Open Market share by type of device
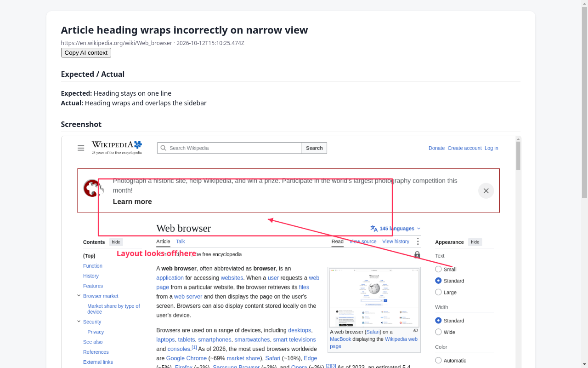The height and width of the screenshot is (368, 588). click(113, 309)
